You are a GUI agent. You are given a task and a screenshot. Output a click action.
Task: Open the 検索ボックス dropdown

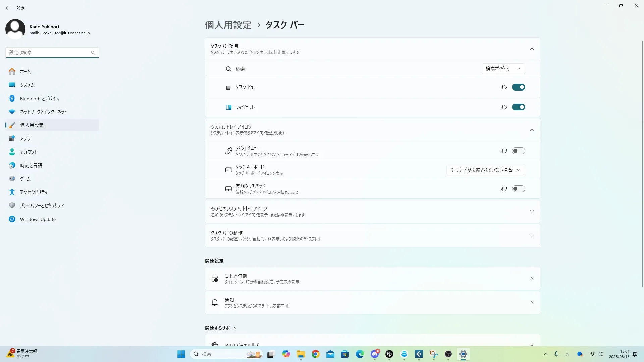[x=503, y=69]
